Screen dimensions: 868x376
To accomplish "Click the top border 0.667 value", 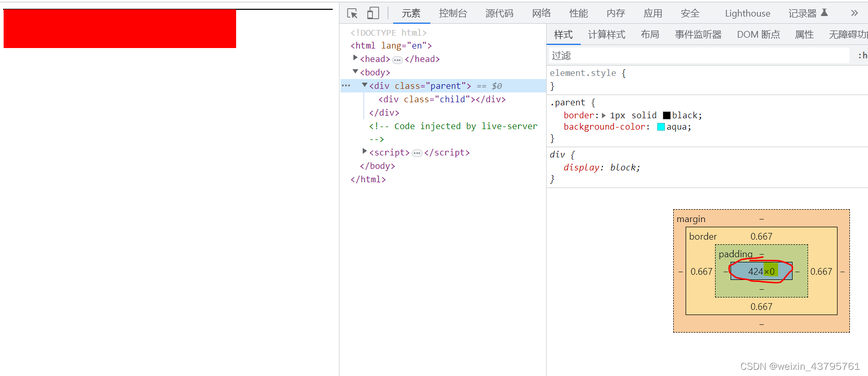I will point(762,237).
